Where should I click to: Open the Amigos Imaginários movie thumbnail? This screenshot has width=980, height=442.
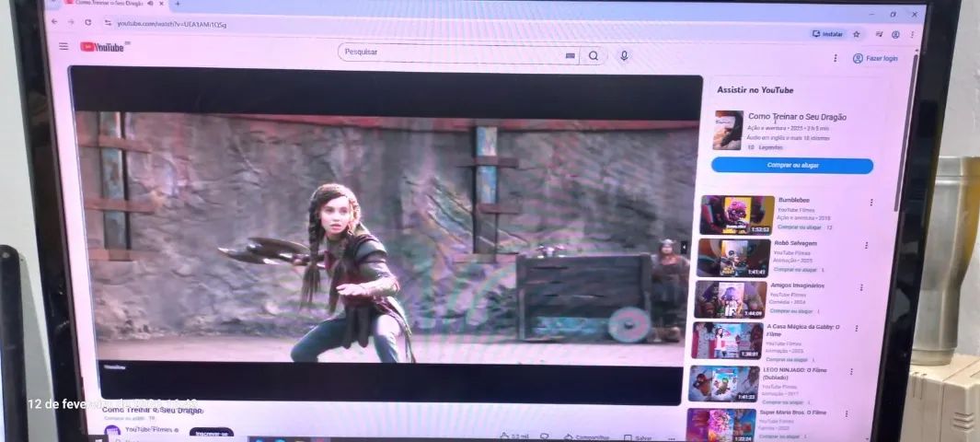(729, 299)
